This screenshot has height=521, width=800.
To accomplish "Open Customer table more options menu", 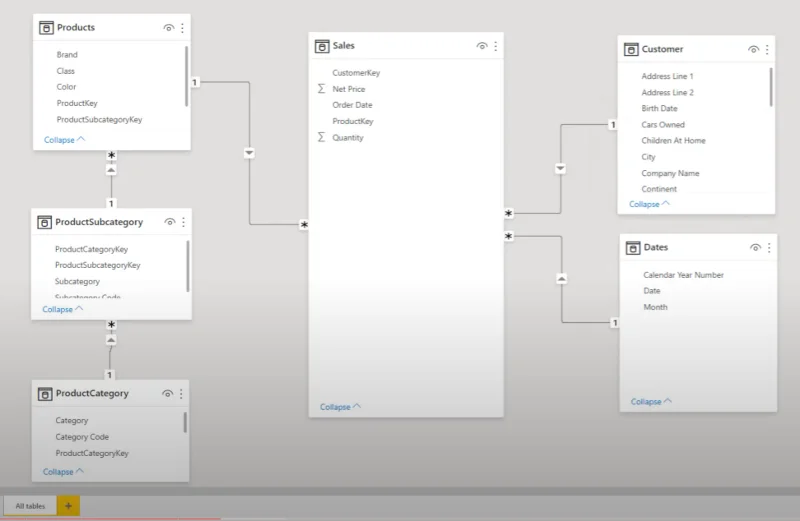I will pyautogui.click(x=767, y=49).
